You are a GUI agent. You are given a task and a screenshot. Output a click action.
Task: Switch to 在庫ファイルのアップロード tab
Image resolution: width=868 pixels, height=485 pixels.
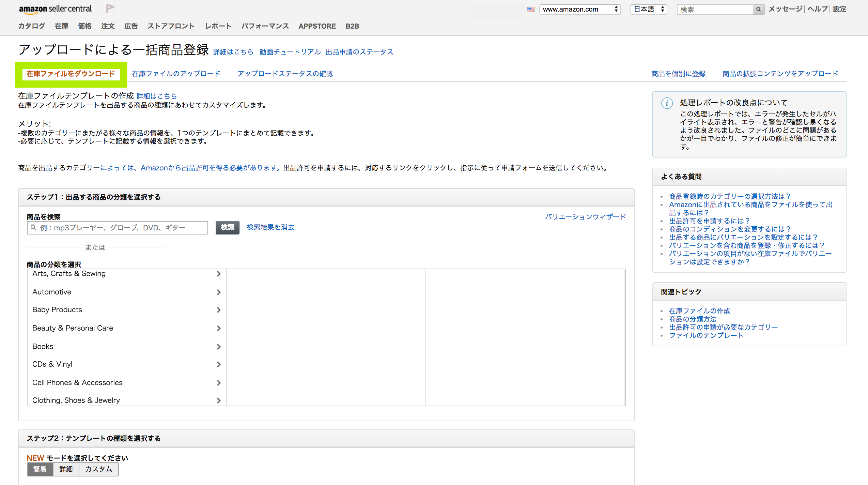176,74
